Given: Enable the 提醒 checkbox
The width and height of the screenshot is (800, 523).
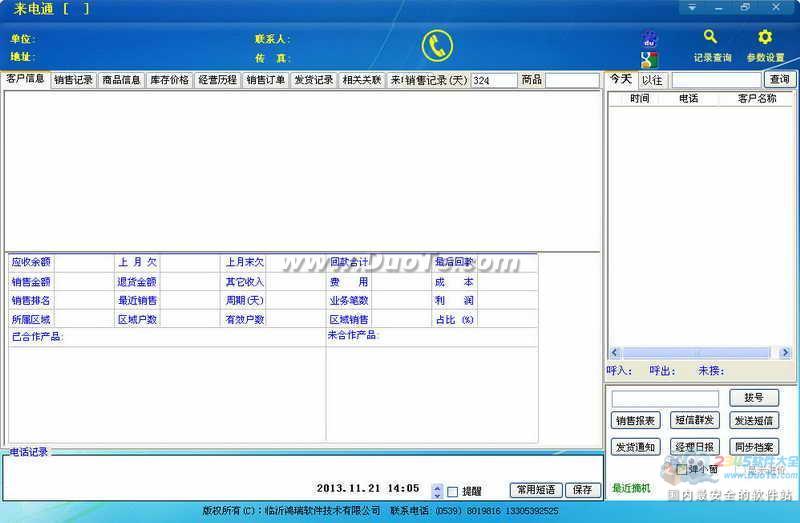Looking at the screenshot, I should [453, 492].
